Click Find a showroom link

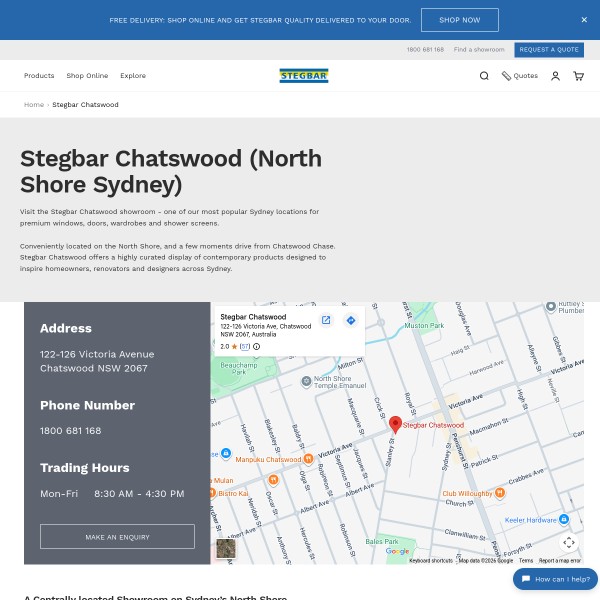pos(479,50)
